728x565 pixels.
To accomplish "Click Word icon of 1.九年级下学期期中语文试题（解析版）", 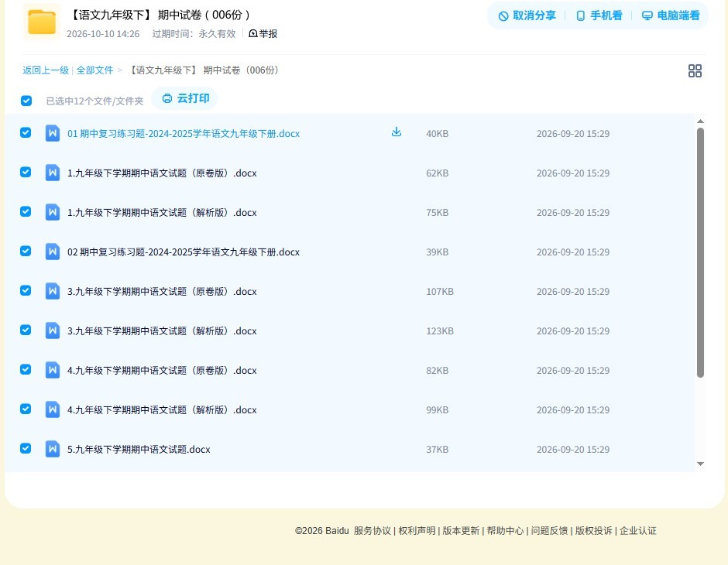I will click(x=53, y=212).
